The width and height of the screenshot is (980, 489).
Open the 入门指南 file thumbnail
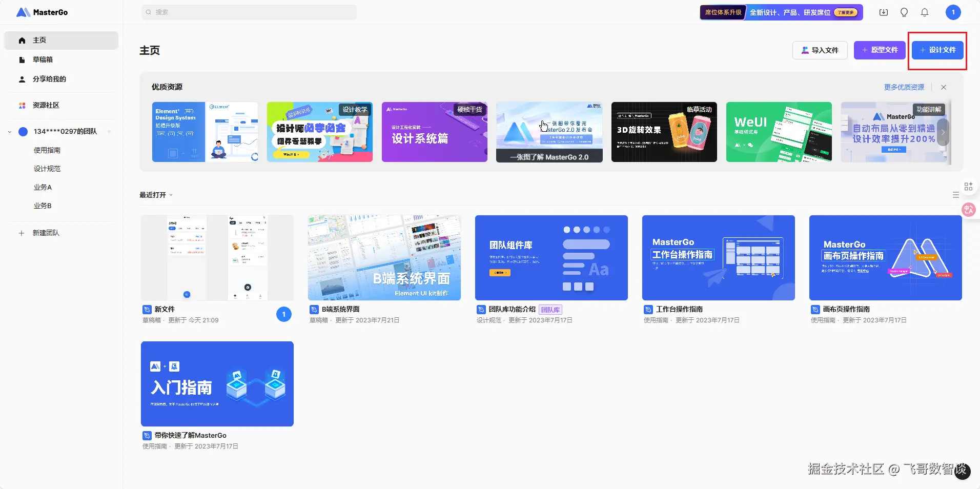[217, 384]
